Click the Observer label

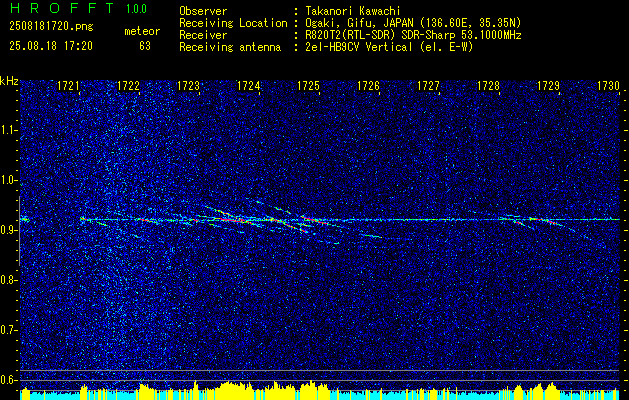[x=203, y=11]
